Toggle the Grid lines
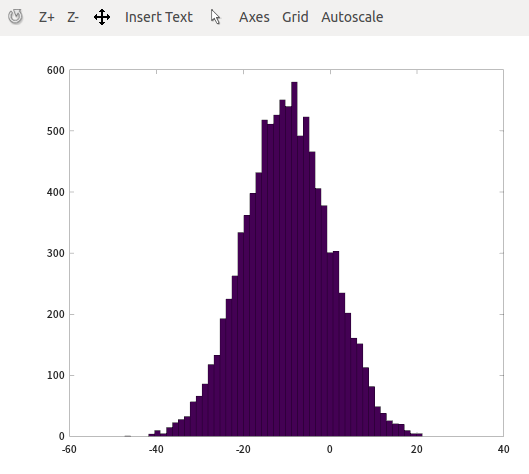The image size is (529, 474). (x=295, y=17)
